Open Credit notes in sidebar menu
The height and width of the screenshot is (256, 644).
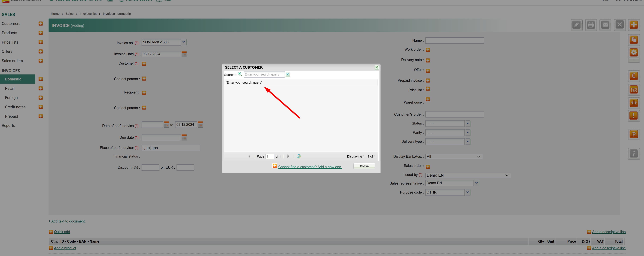pos(15,107)
